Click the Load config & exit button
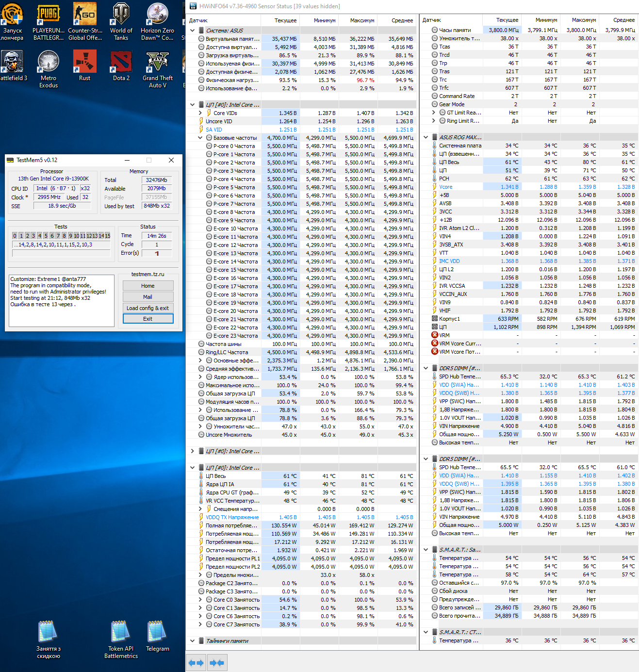639x672 pixels. (148, 308)
